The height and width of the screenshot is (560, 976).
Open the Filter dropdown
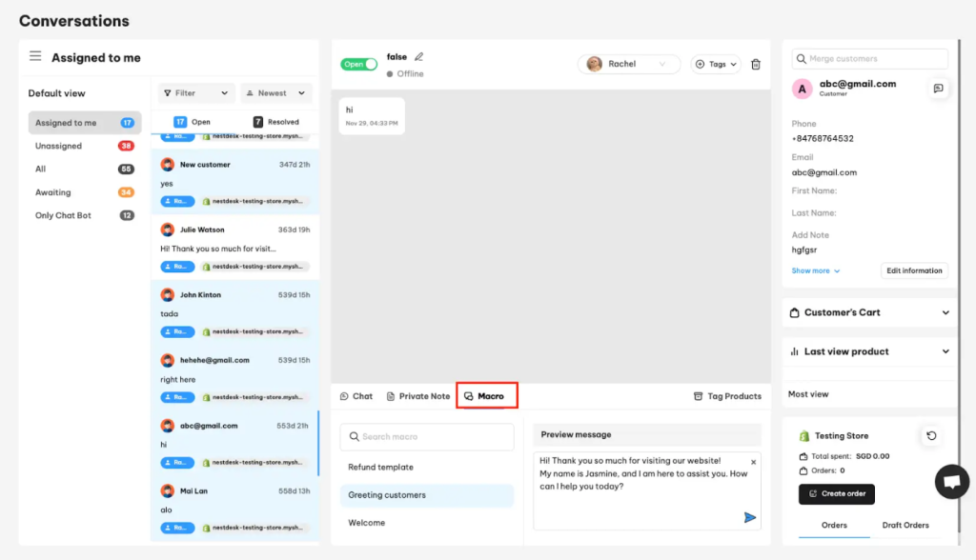coord(195,92)
